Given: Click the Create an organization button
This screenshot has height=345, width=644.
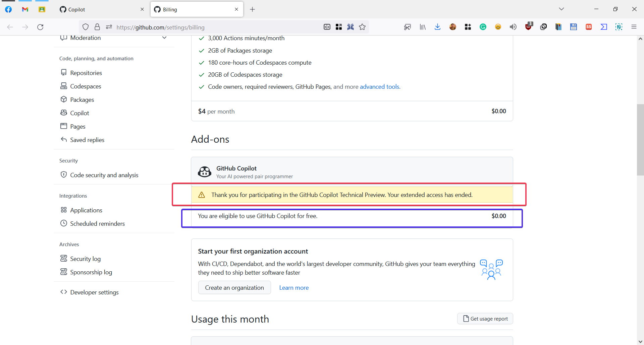Looking at the screenshot, I should click(234, 287).
